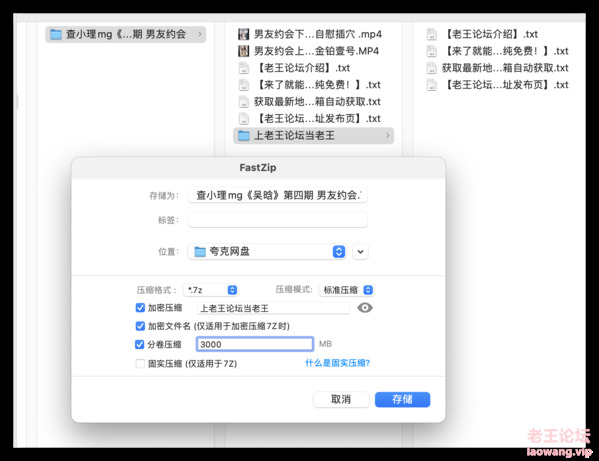Click the empty 标签 field

(x=278, y=220)
